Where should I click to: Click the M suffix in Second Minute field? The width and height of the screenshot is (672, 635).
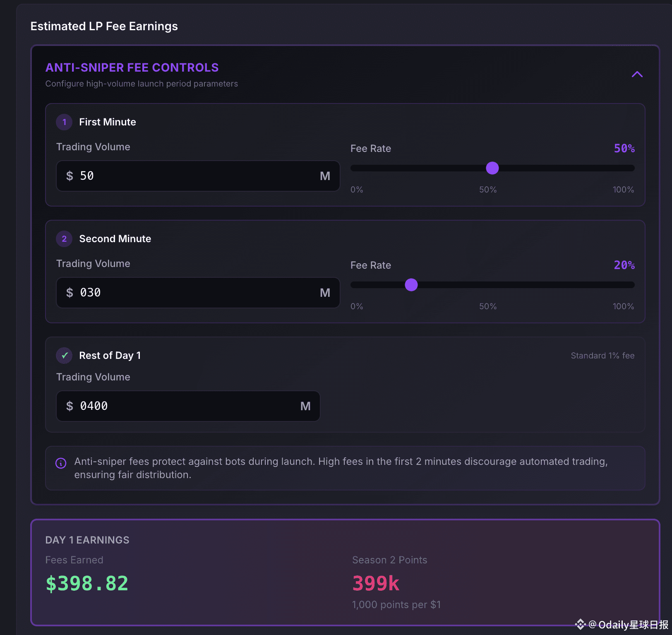click(325, 293)
